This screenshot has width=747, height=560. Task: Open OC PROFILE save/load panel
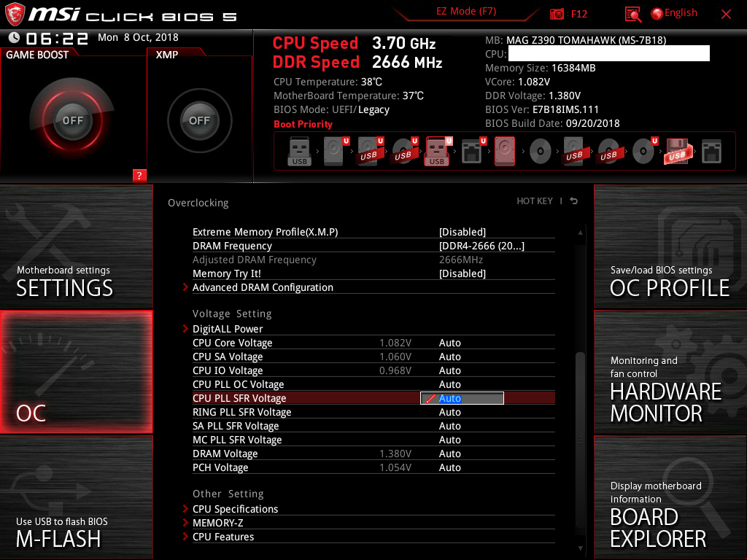point(670,246)
